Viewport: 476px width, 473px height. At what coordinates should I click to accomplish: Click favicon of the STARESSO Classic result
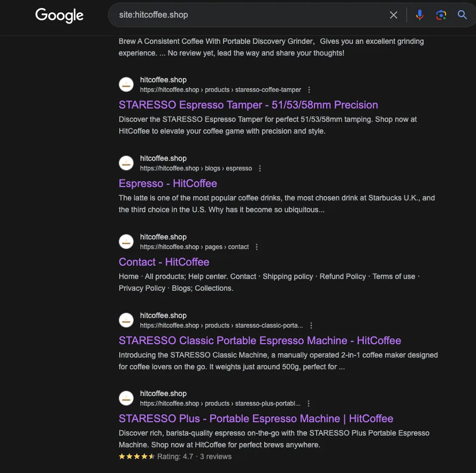[x=126, y=320]
